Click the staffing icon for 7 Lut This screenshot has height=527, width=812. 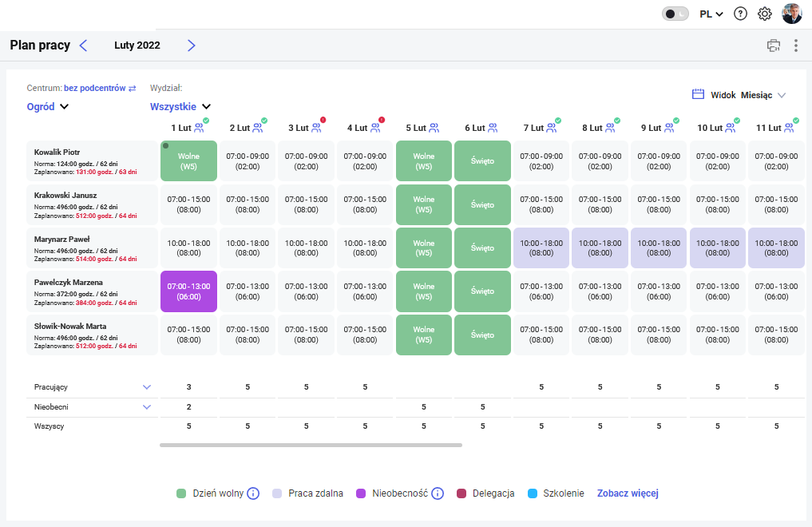click(x=552, y=127)
